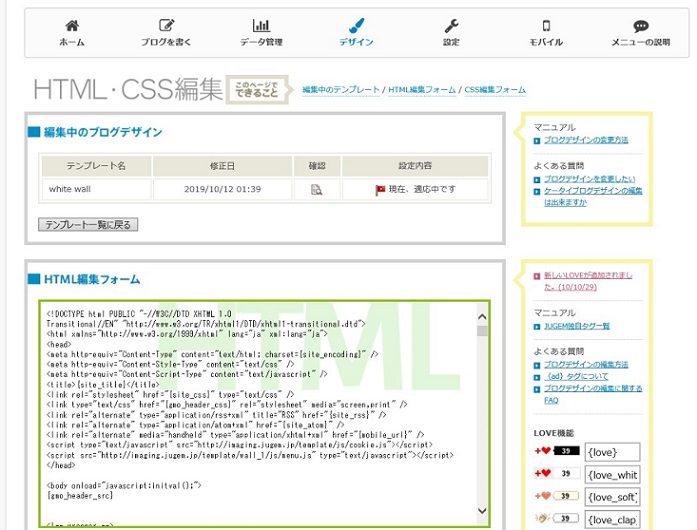Open the ブログを書く menu item
Viewport: 697px width, 530px height.
coord(166,42)
